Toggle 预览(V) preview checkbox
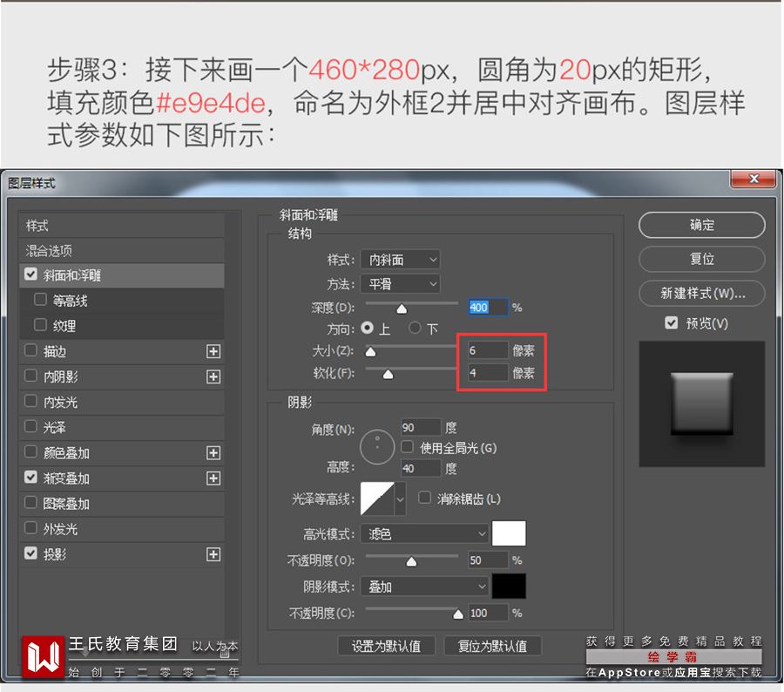The width and height of the screenshot is (784, 692). pos(672,322)
